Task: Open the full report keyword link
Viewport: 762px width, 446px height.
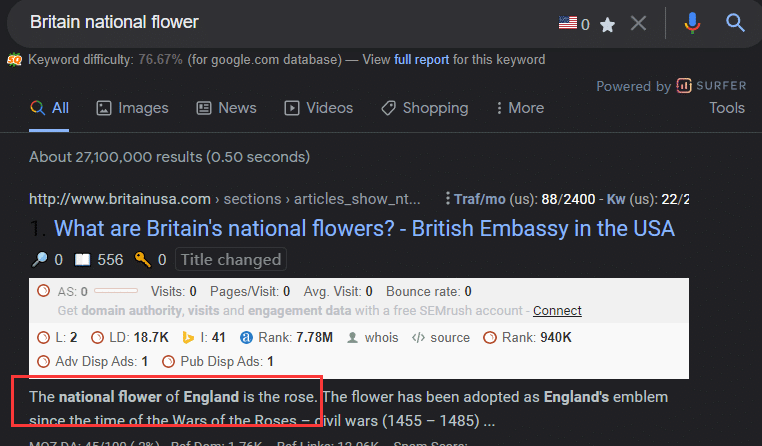Action: point(421,60)
